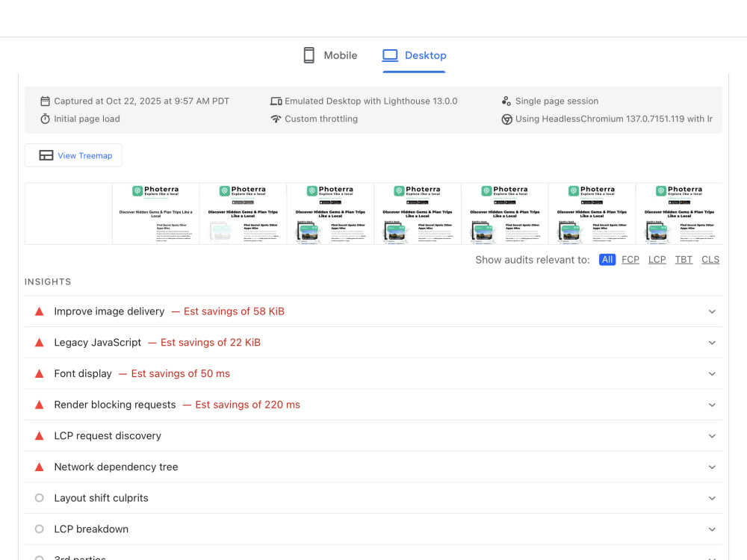
Task: Click the Initial page load text
Action: tap(87, 119)
